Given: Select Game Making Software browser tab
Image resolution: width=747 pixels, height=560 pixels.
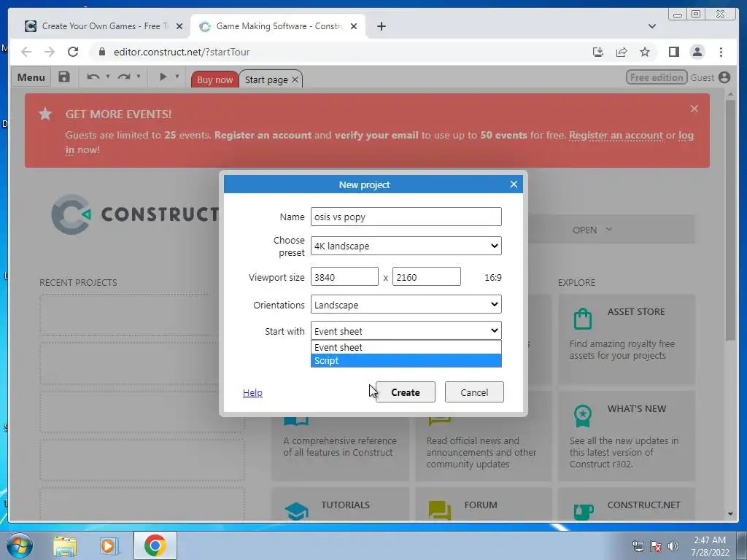Looking at the screenshot, I should [x=278, y=26].
